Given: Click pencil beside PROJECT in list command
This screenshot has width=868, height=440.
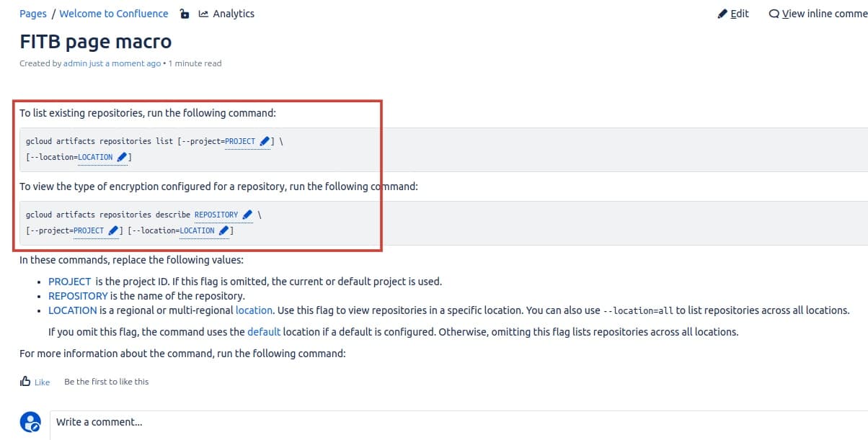Looking at the screenshot, I should tap(265, 141).
